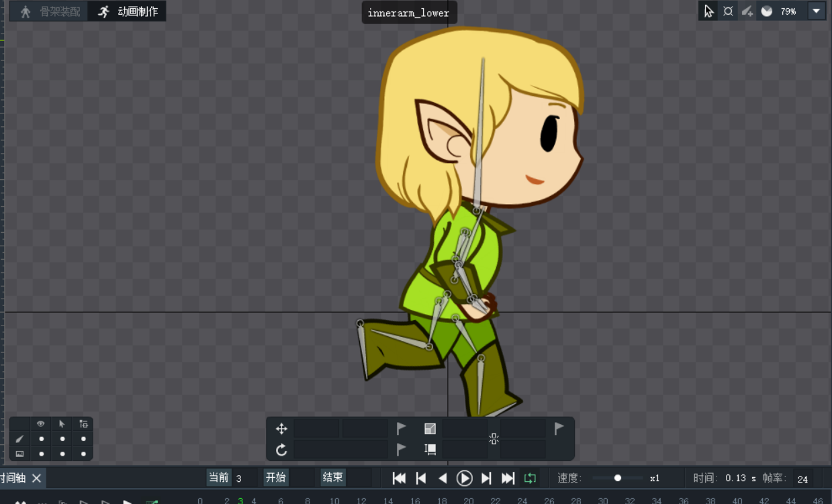The height and width of the screenshot is (504, 832).
Task: Adjust the 速度 speed slider knob
Action: tap(618, 478)
